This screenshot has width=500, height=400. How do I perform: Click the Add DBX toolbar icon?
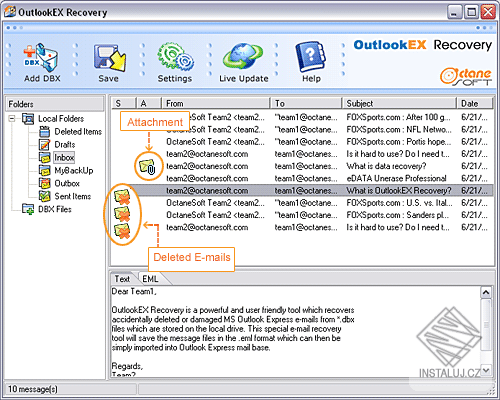42,57
